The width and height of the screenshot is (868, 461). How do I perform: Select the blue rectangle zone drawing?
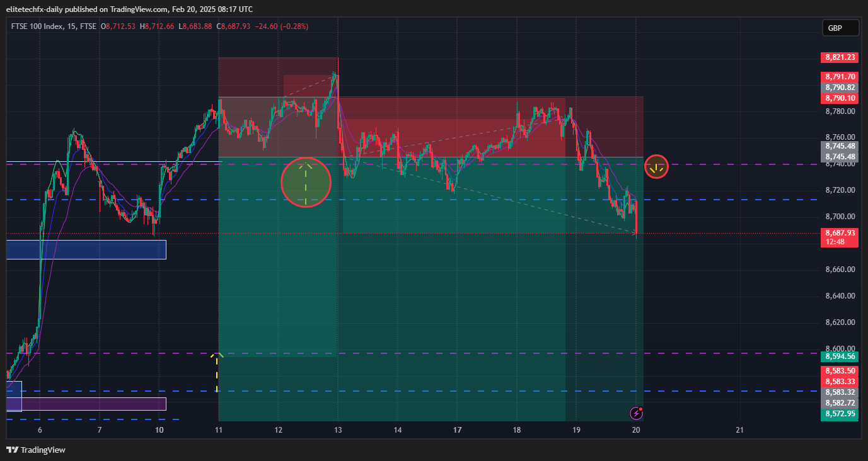[x=86, y=249]
